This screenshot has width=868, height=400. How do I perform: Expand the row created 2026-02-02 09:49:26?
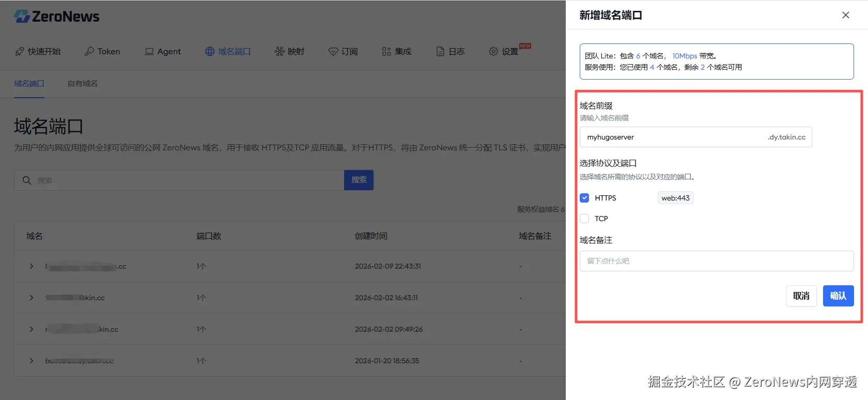pyautogui.click(x=31, y=329)
